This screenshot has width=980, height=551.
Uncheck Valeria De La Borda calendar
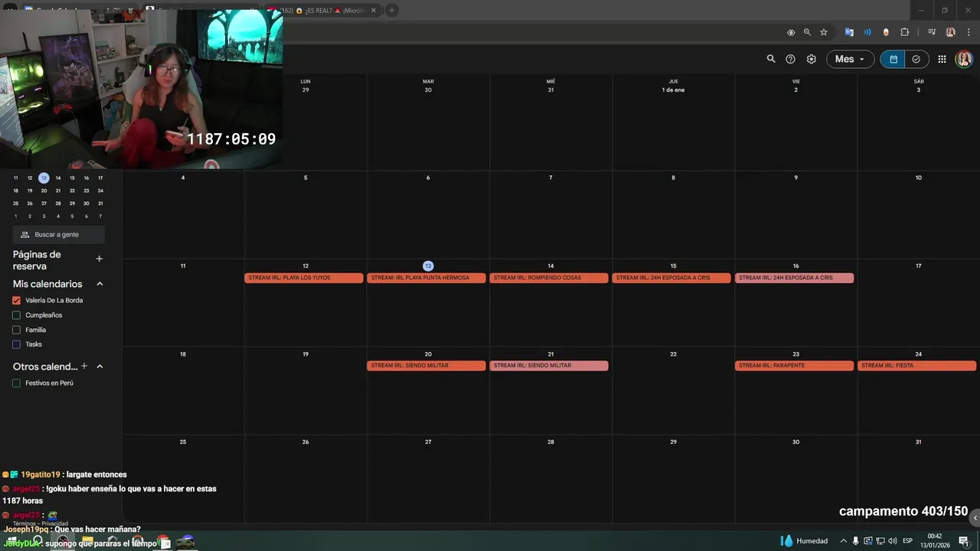16,301
